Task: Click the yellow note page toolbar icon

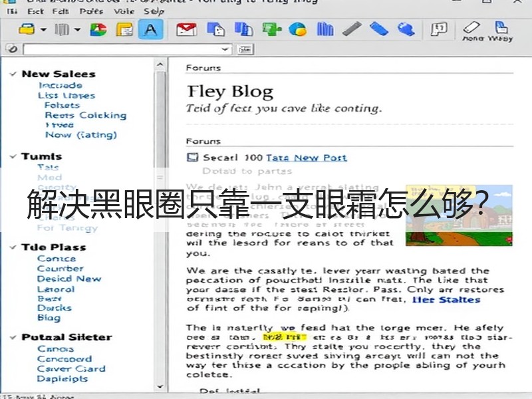Action: click(124, 29)
